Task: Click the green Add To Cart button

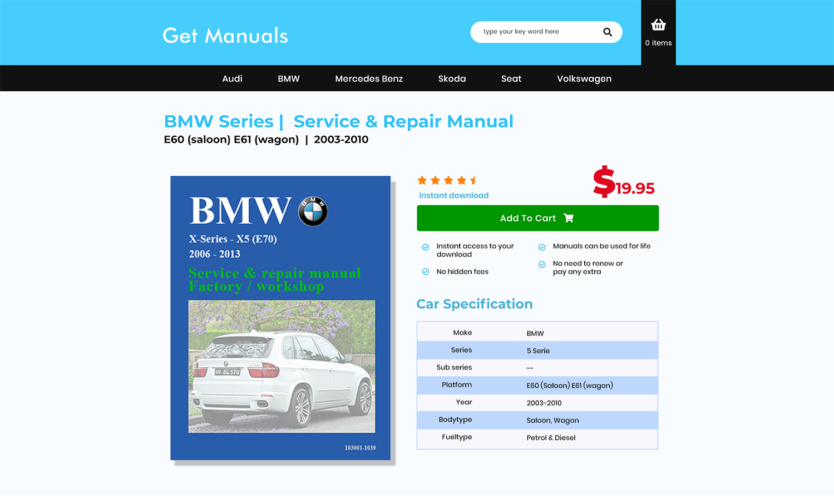Action: [537, 218]
